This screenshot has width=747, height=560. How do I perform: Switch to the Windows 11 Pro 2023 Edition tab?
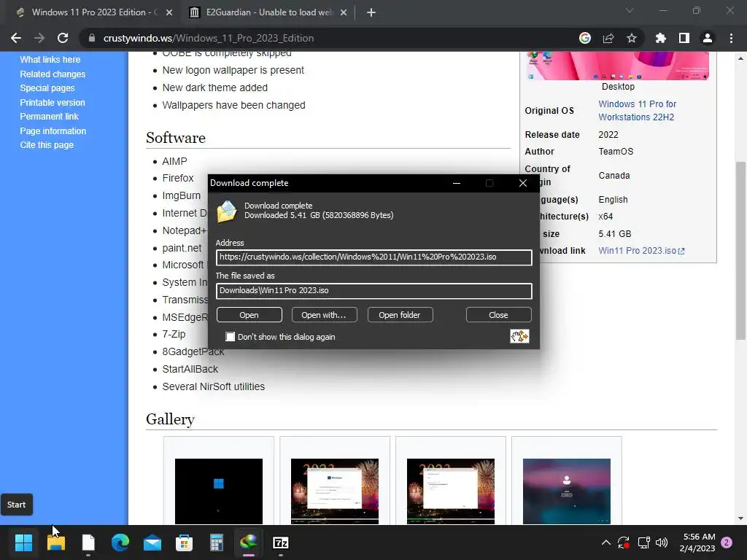(x=90, y=12)
